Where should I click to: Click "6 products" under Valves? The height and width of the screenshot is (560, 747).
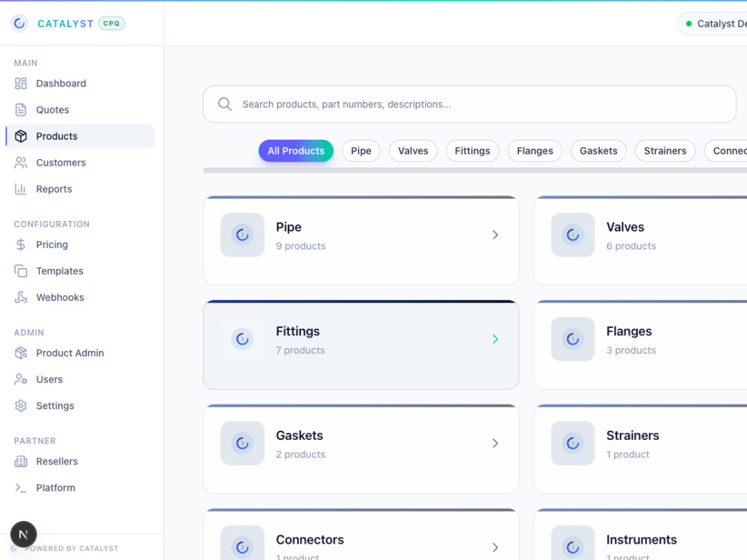click(630, 246)
